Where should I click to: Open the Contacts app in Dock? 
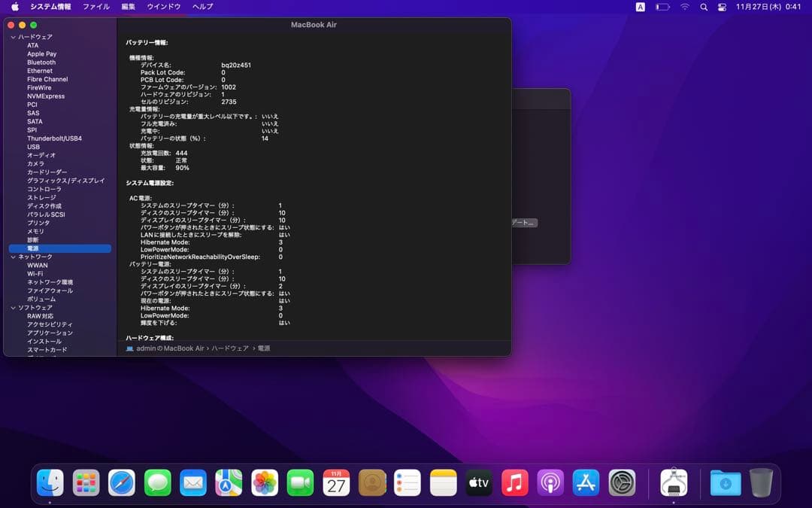(372, 482)
